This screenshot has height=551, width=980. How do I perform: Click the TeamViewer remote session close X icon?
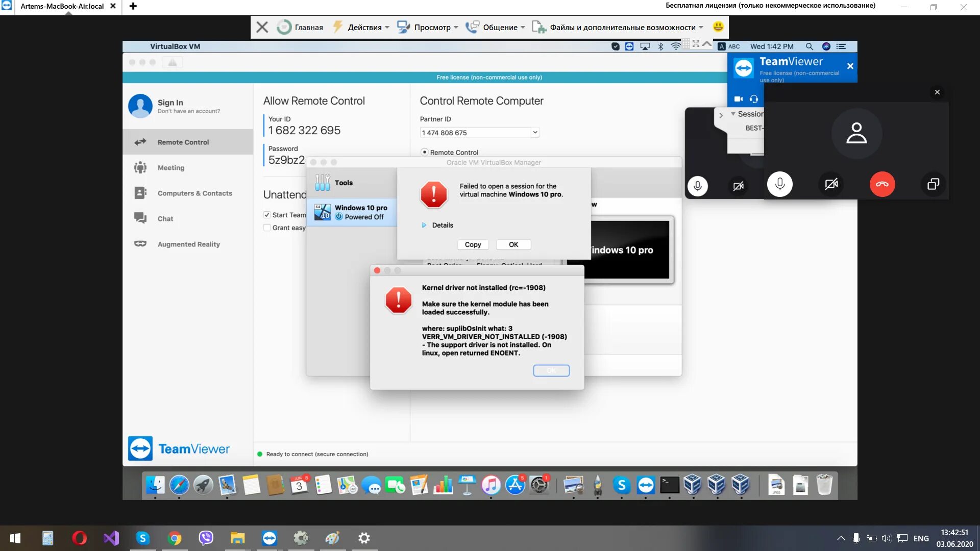(x=262, y=27)
